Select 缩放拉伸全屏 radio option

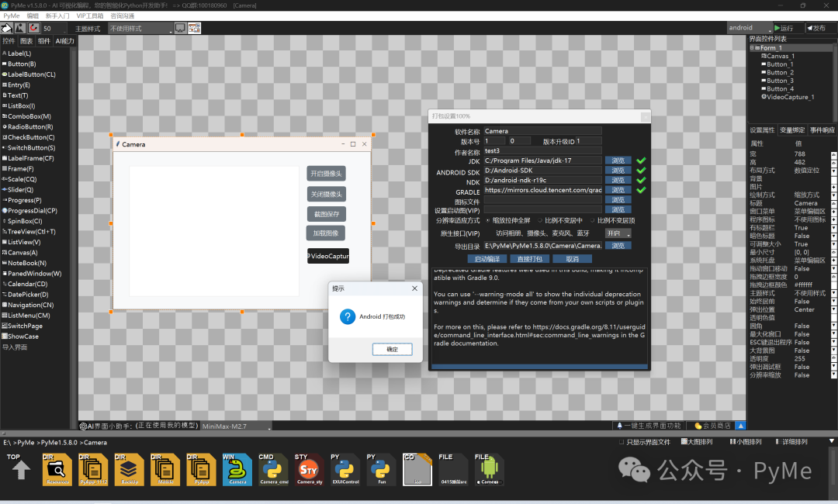click(488, 220)
